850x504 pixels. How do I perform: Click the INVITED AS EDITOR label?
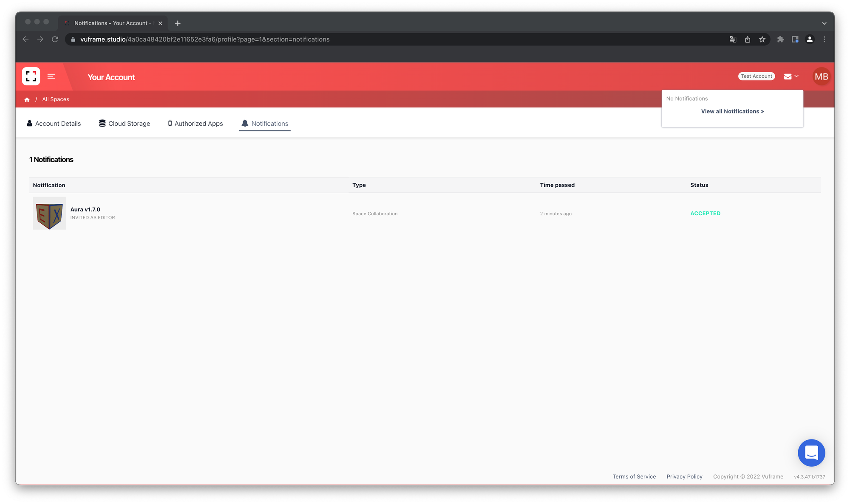(93, 217)
